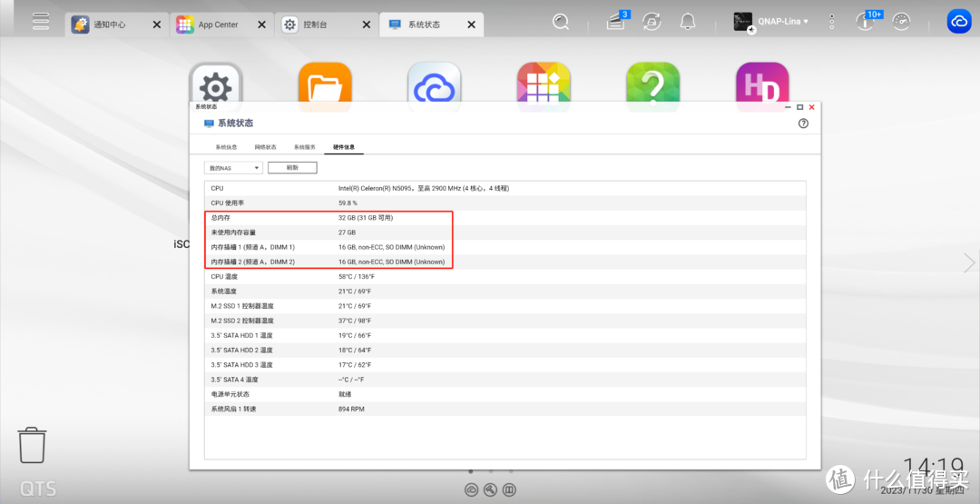Viewport: 980px width, 504px height.
Task: Open bottom utility tools round shortcut icon
Action: tap(491, 489)
